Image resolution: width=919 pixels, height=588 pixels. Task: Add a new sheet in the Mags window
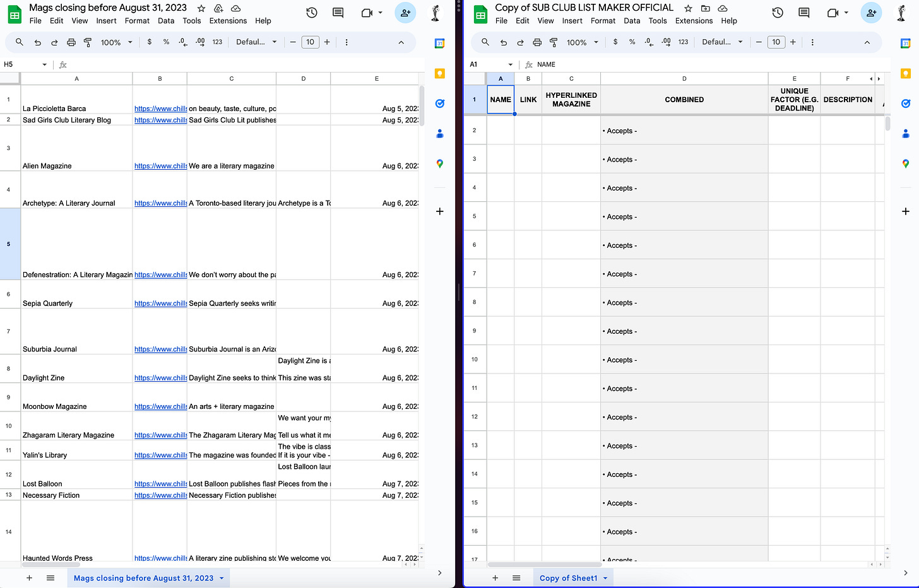pyautogui.click(x=29, y=579)
